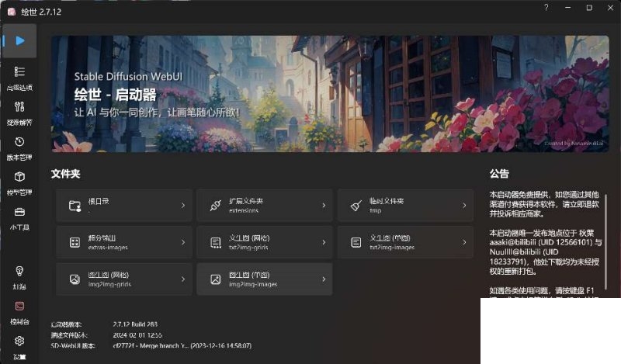Open 控制台 console icon

(19, 306)
